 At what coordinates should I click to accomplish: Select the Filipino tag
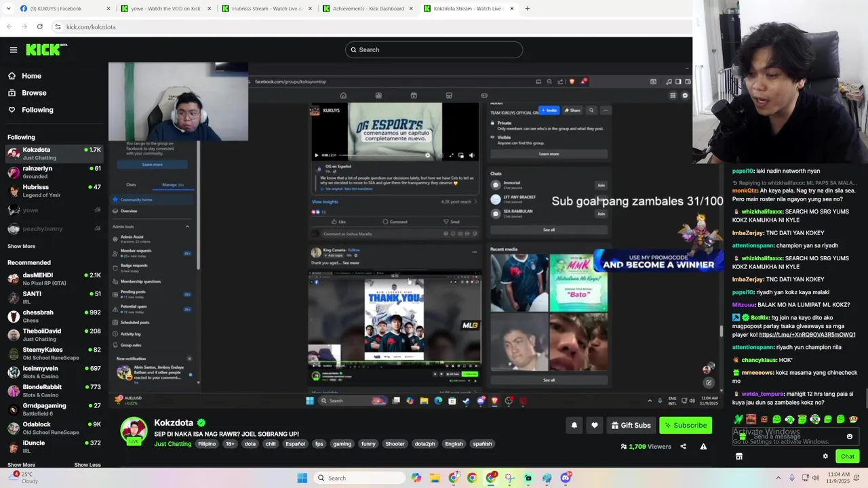point(207,444)
